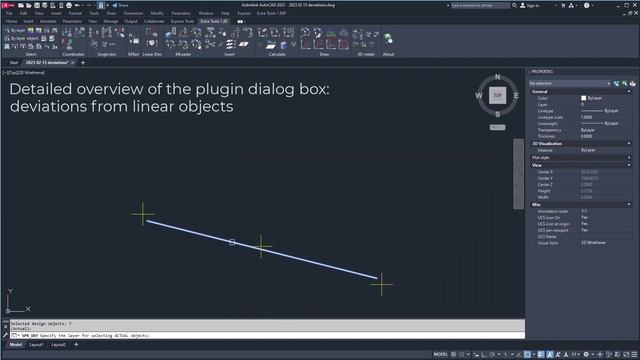Image resolution: width=640 pixels, height=360 pixels.
Task: Collapse the View section in Properties
Action: click(629, 165)
